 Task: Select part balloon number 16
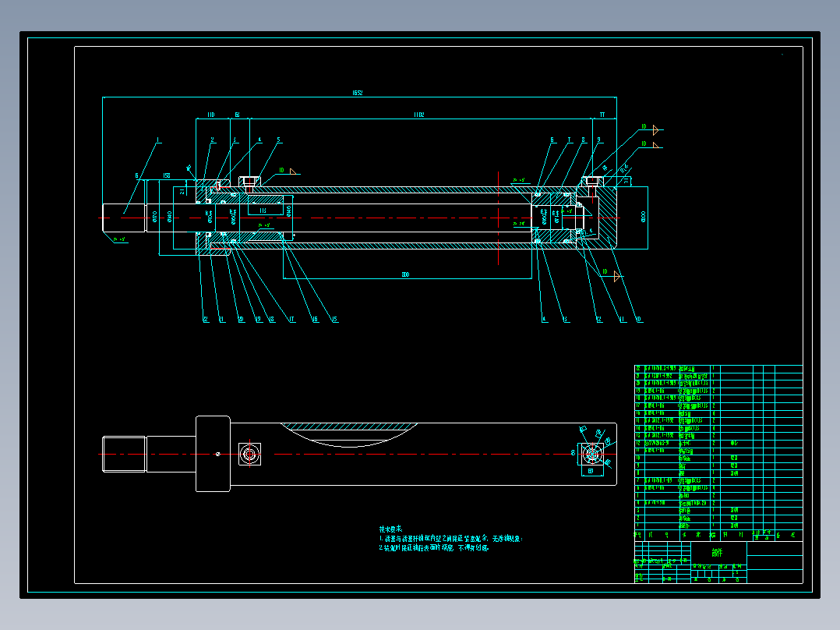315,319
